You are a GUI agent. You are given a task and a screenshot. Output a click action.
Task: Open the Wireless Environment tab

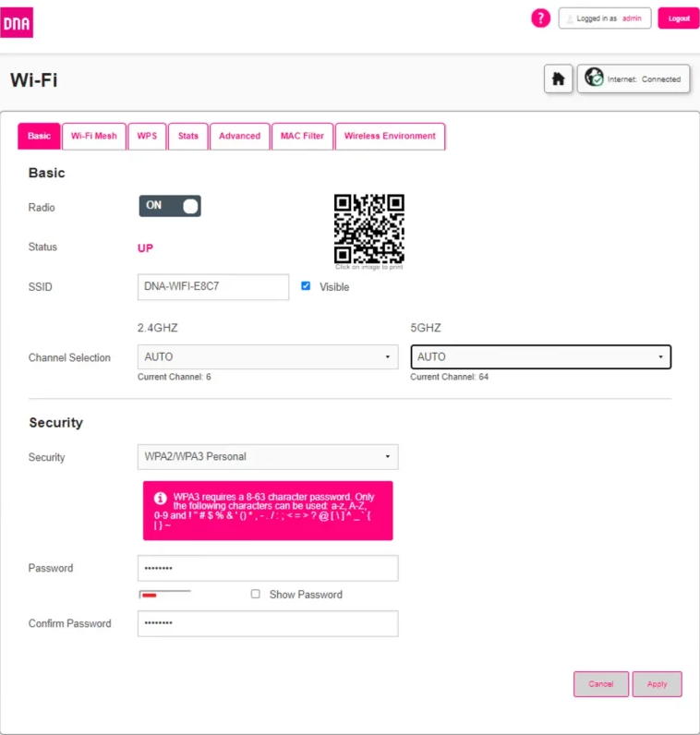click(390, 136)
